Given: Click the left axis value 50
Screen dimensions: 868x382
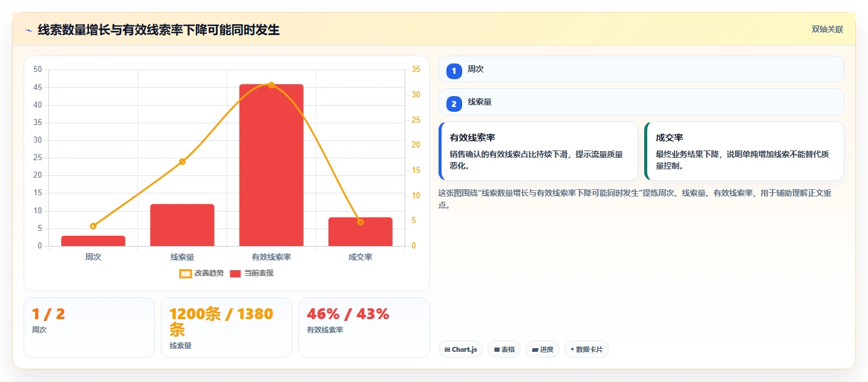Looking at the screenshot, I should point(38,70).
